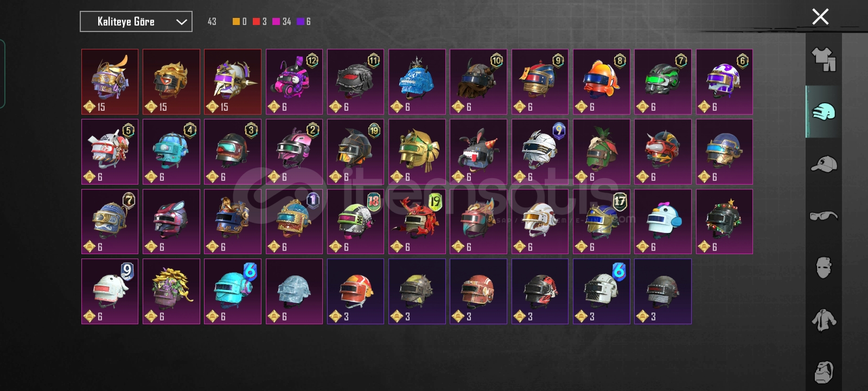Open the Kaliteye Göre sort dropdown

pos(136,22)
